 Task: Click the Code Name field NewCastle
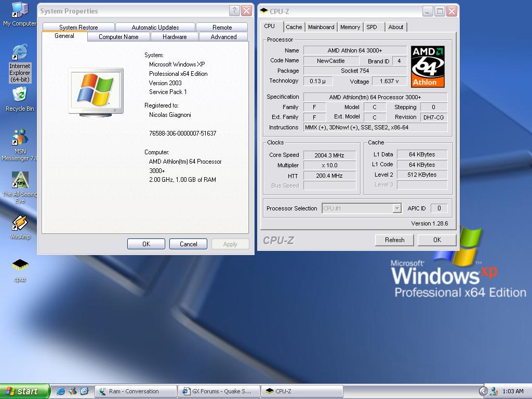click(331, 61)
